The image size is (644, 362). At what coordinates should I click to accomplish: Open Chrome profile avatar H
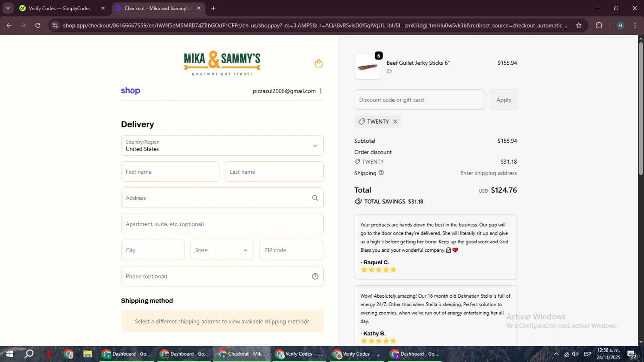point(620,25)
